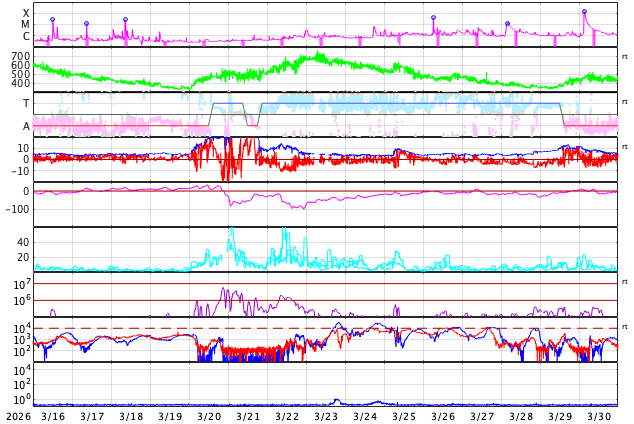Click the flare marker early on 3/28
Viewport: 634px width, 424px height.
tap(507, 23)
